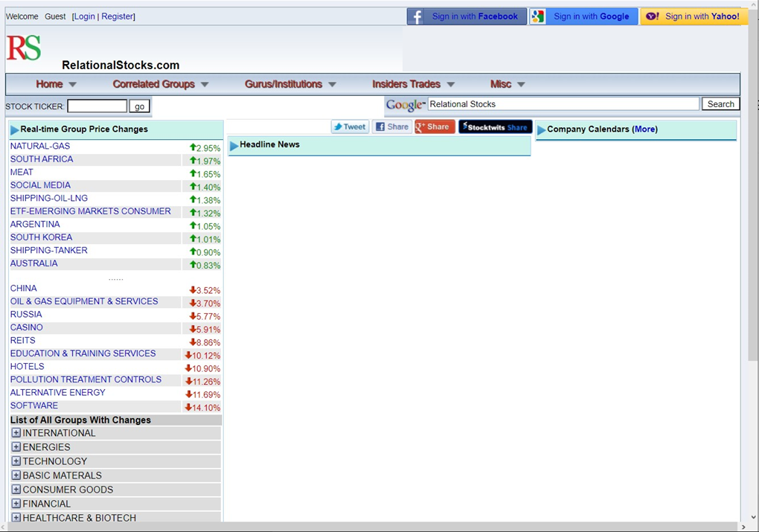Open the ARGENTINA group
Image resolution: width=759 pixels, height=532 pixels.
click(x=35, y=225)
